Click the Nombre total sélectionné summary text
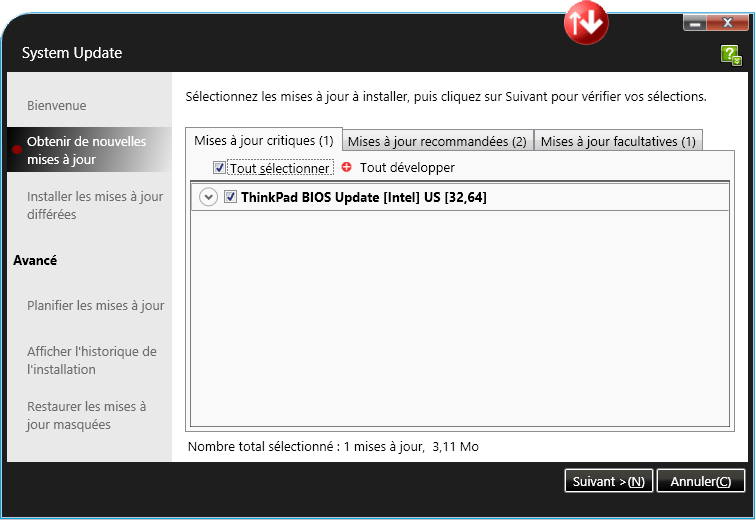Screen dimensions: 755x520 (x=333, y=446)
